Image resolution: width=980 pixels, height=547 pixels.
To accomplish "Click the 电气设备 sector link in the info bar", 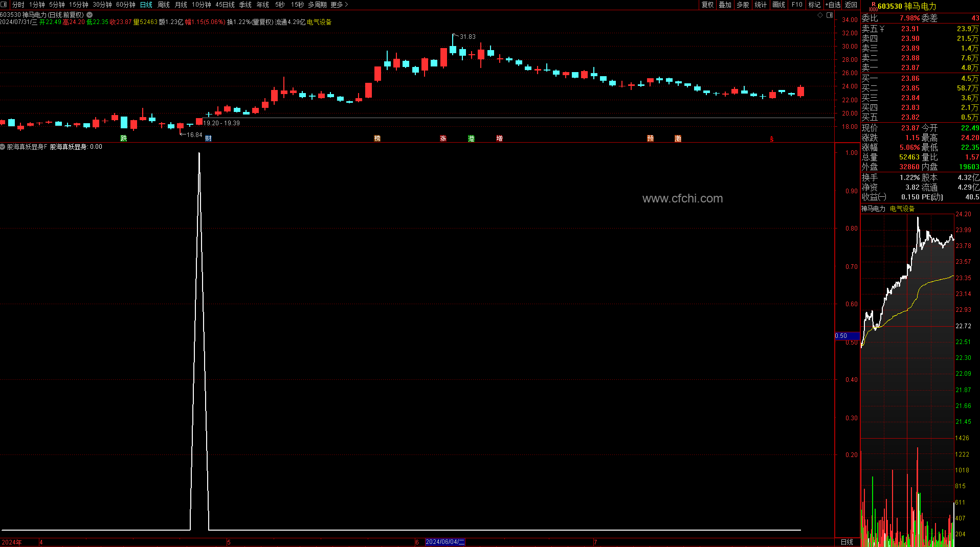I will pos(319,22).
